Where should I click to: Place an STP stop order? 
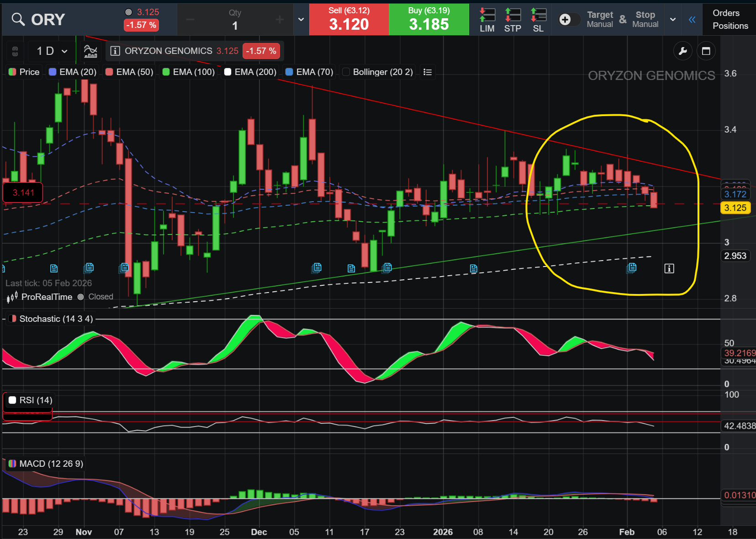(x=513, y=20)
